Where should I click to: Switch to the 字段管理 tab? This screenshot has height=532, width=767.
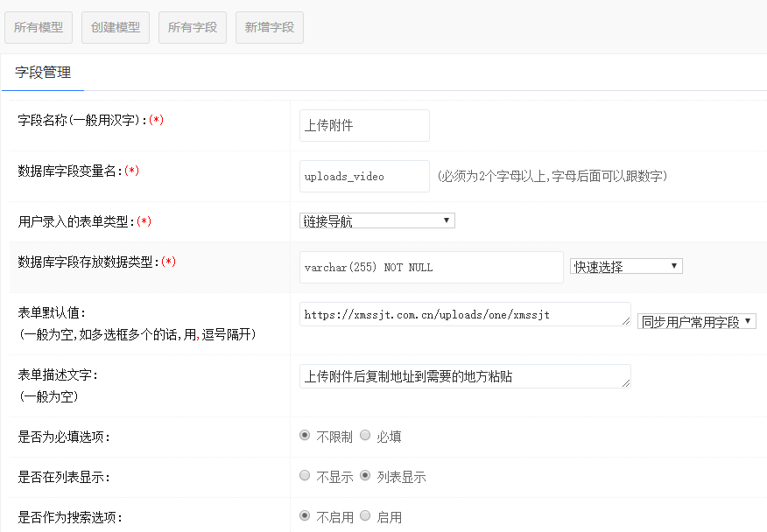[43, 73]
